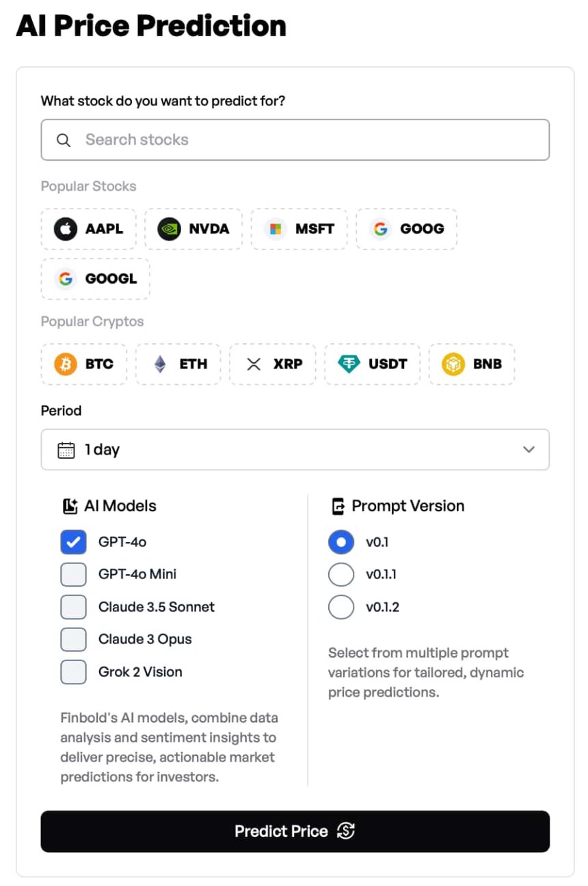Pick the XRP crypto chip
Viewport: 588px width, 886px height.
273,364
